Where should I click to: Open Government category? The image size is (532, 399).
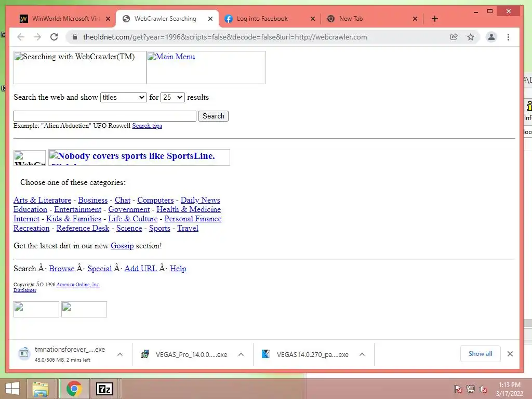click(x=129, y=210)
